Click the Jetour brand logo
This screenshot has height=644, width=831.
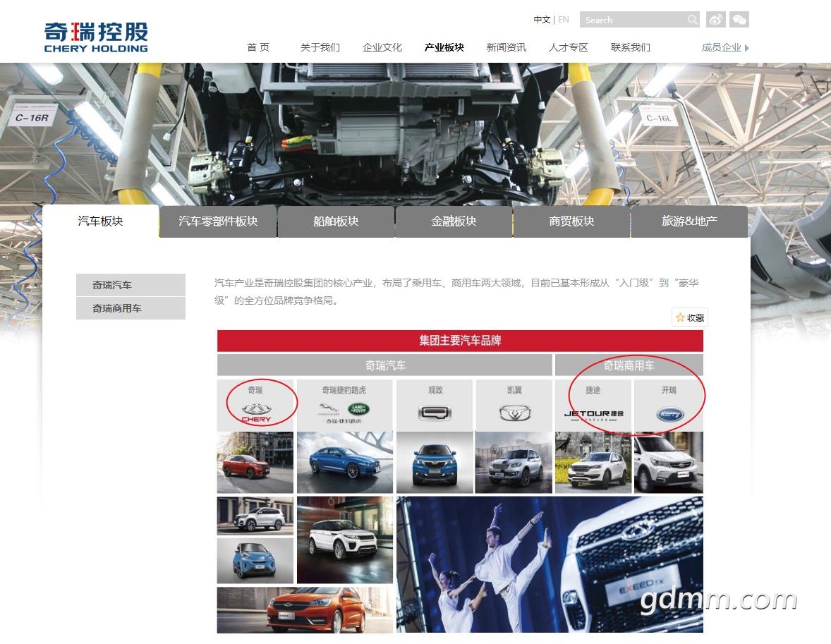pyautogui.click(x=593, y=414)
